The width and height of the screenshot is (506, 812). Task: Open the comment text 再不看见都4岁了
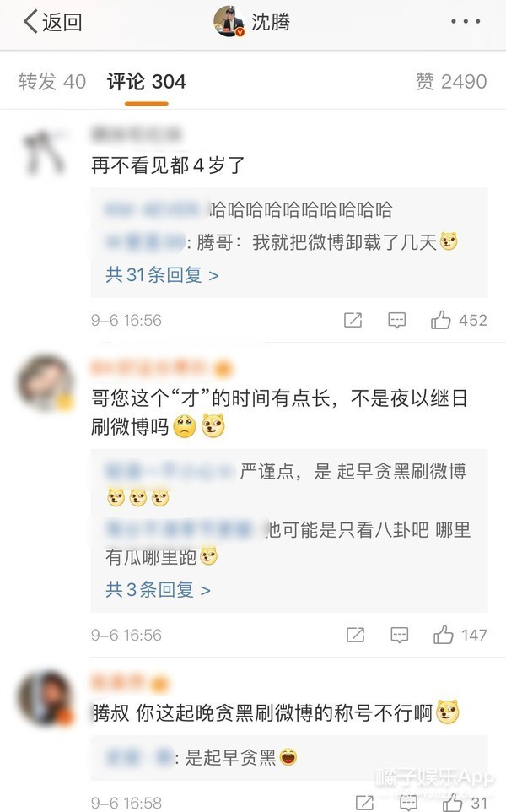coord(168,165)
